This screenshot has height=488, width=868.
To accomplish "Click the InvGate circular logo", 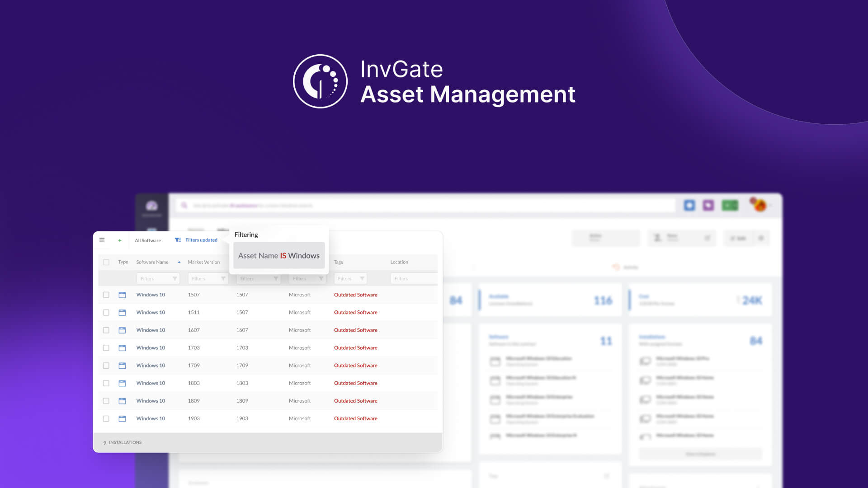I will [320, 81].
